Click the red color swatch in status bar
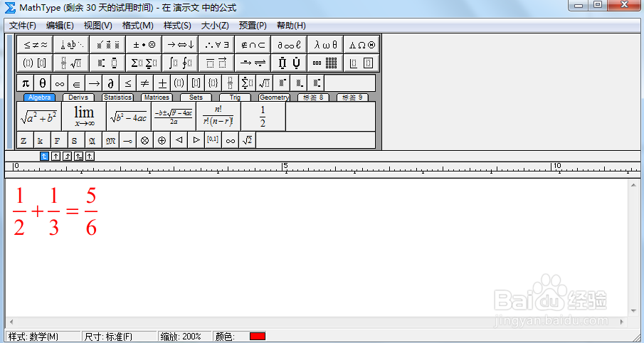Screen dimensions: 644x343 [258, 337]
